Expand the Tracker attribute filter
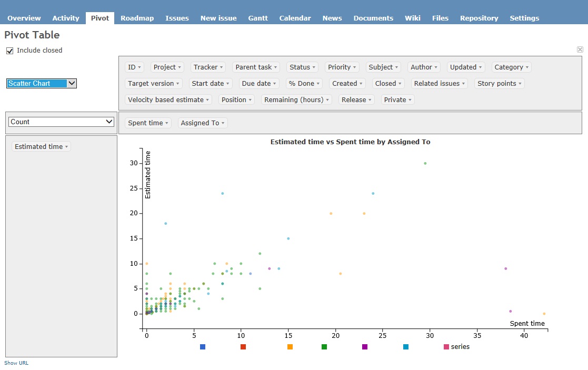 [208, 67]
